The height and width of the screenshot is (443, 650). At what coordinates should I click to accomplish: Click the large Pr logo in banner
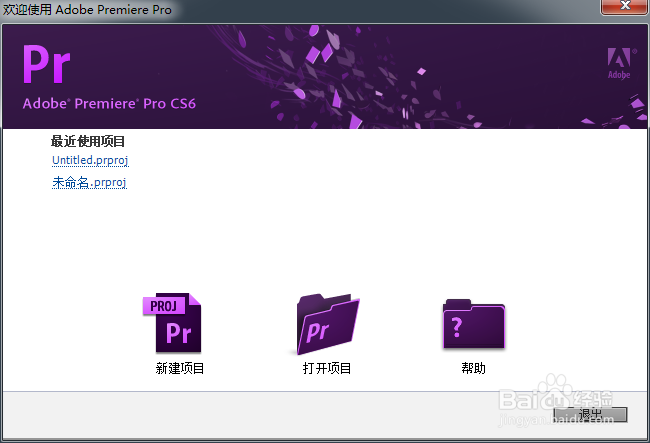[x=46, y=64]
